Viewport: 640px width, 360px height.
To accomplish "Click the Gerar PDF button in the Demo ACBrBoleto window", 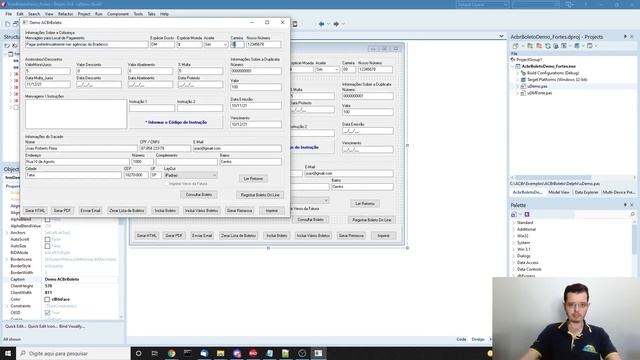I will (x=62, y=211).
